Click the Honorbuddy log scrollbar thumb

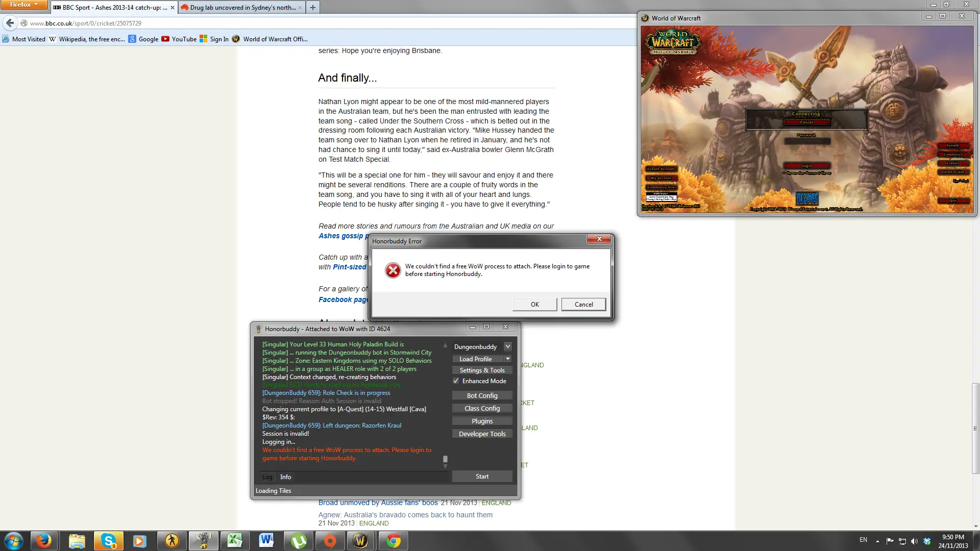point(445,459)
